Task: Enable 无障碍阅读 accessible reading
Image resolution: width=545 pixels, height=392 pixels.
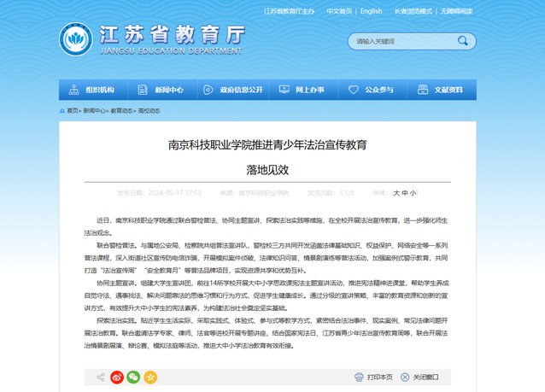Action: click(x=460, y=11)
